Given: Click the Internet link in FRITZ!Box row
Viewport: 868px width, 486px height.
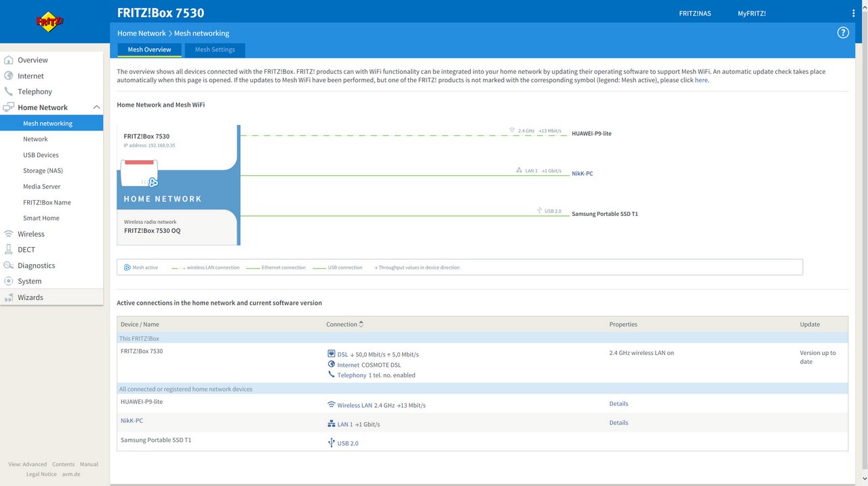Looking at the screenshot, I should tap(348, 365).
